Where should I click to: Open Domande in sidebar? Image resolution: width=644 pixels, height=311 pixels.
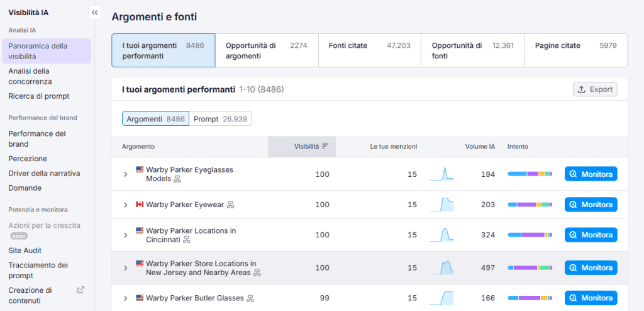[25, 188]
